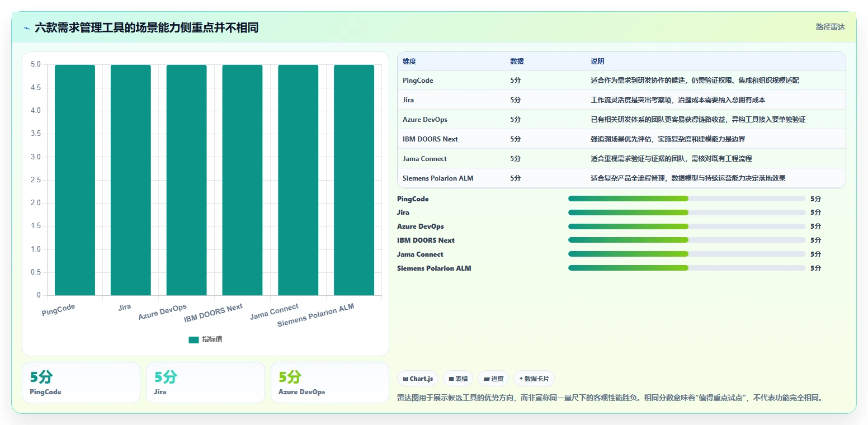This screenshot has width=868, height=425.
Task: Click the PingCode label left of its progress bar
Action: [413, 199]
